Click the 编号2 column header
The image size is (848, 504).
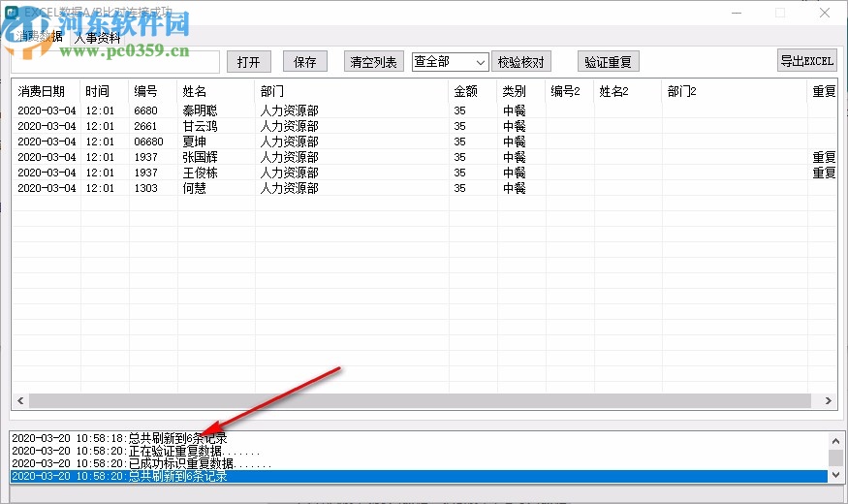coord(570,91)
